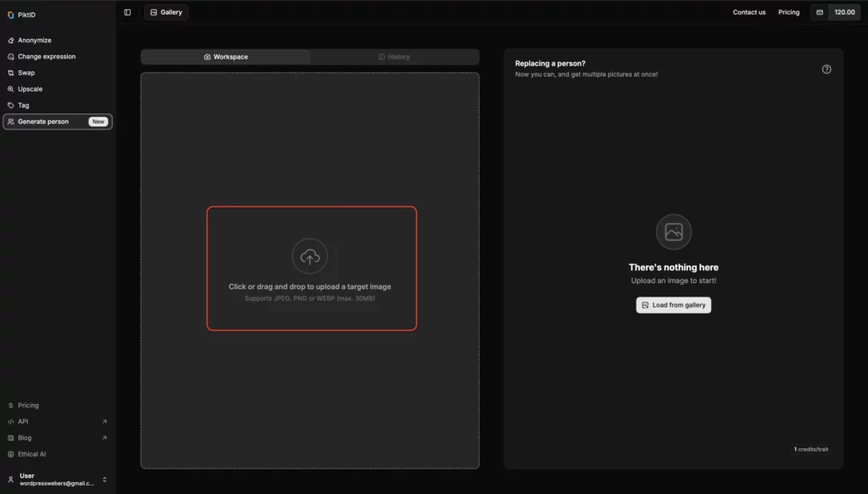Click the cloud upload icon

pos(309,256)
